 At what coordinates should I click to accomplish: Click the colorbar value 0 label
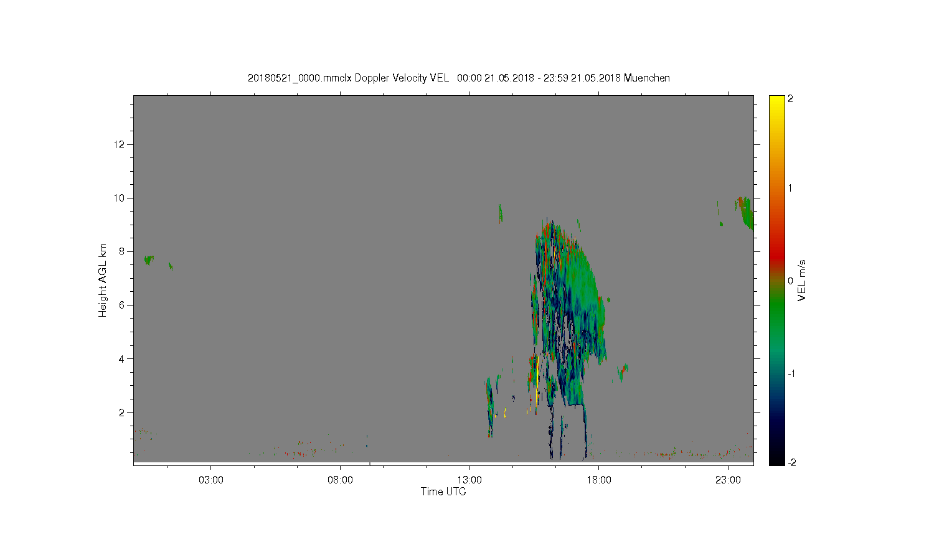[790, 281]
